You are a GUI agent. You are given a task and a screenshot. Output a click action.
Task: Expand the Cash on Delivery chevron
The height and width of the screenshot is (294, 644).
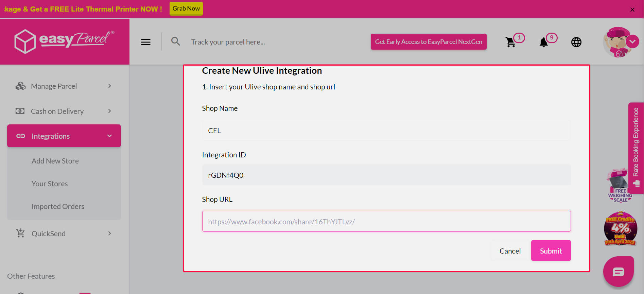109,111
